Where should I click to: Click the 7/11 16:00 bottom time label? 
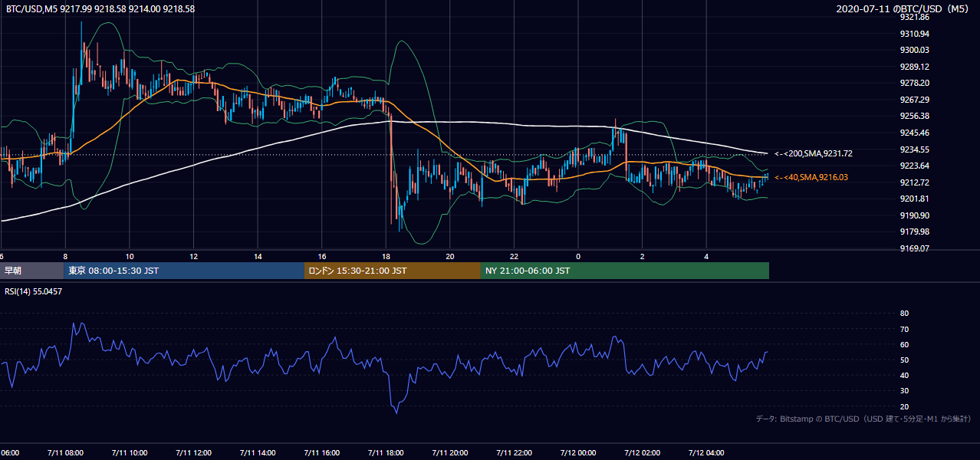click(x=322, y=452)
